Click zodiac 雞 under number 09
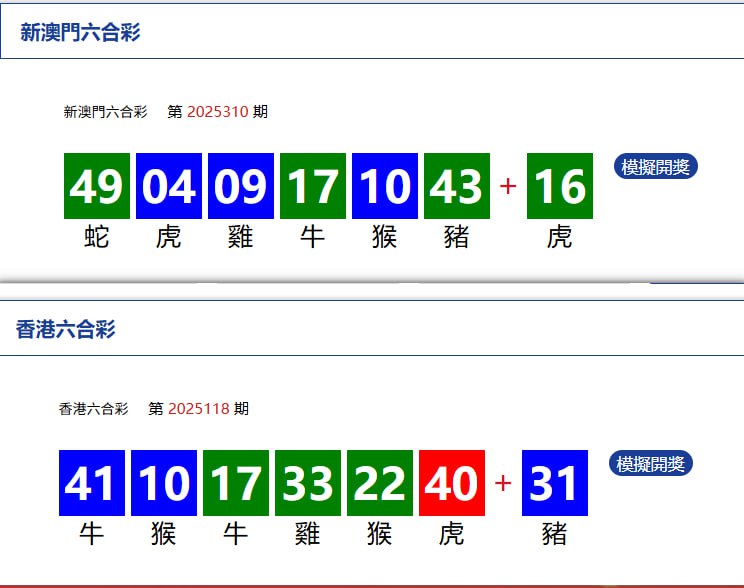 coord(241,237)
